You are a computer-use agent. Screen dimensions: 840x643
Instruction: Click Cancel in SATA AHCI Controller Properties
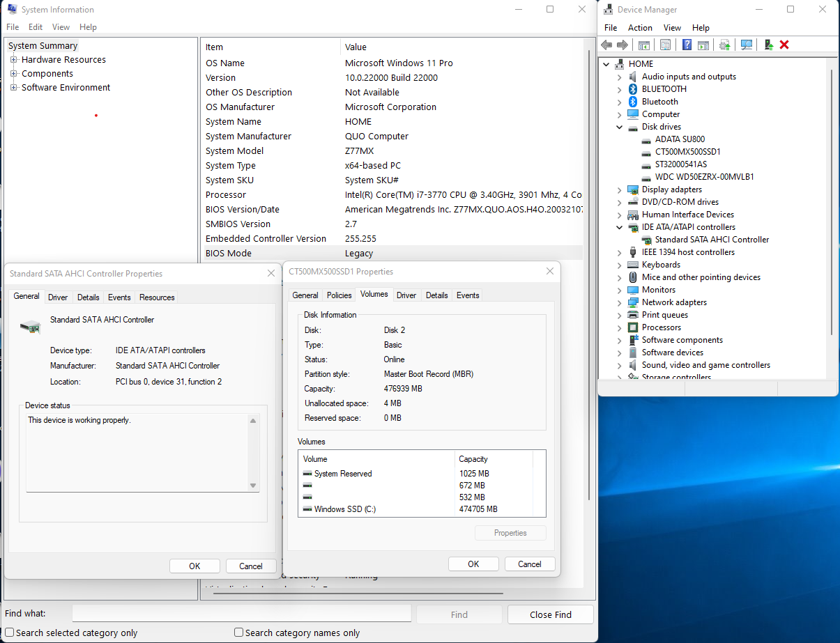pos(251,566)
